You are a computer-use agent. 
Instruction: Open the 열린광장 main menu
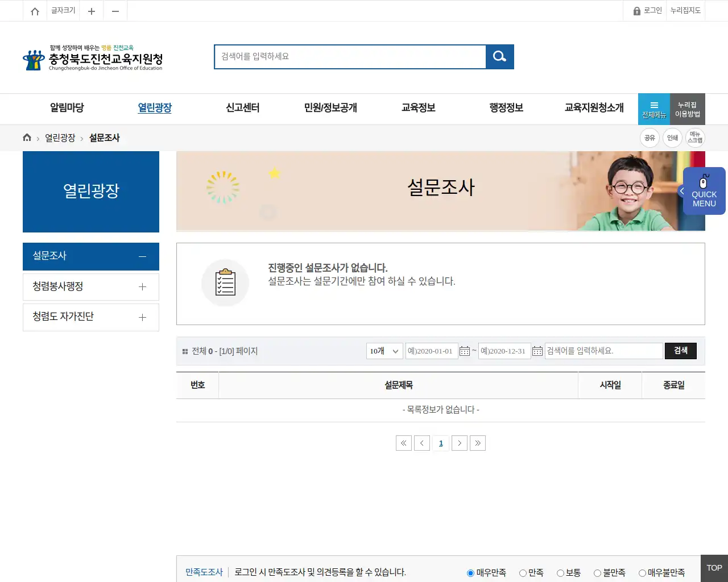[x=155, y=108]
